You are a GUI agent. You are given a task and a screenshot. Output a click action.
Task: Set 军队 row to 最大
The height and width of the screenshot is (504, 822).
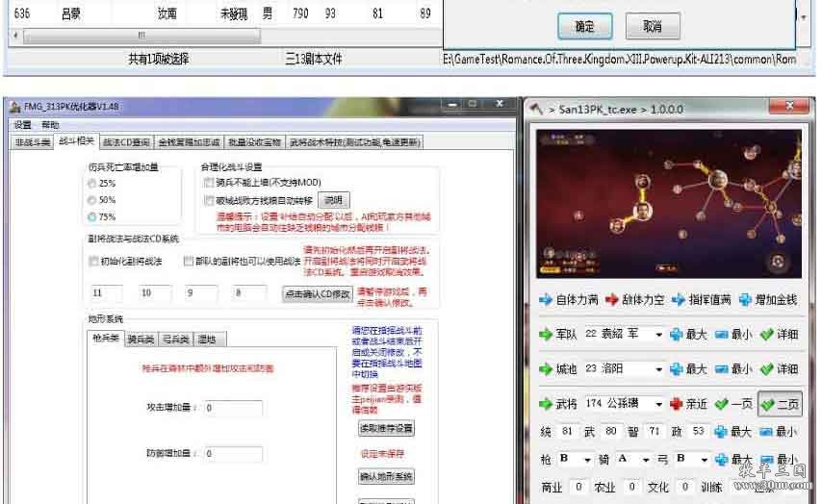[689, 334]
